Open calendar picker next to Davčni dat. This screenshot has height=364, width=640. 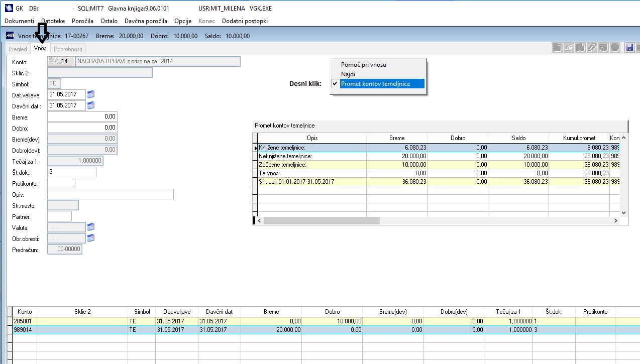click(91, 105)
